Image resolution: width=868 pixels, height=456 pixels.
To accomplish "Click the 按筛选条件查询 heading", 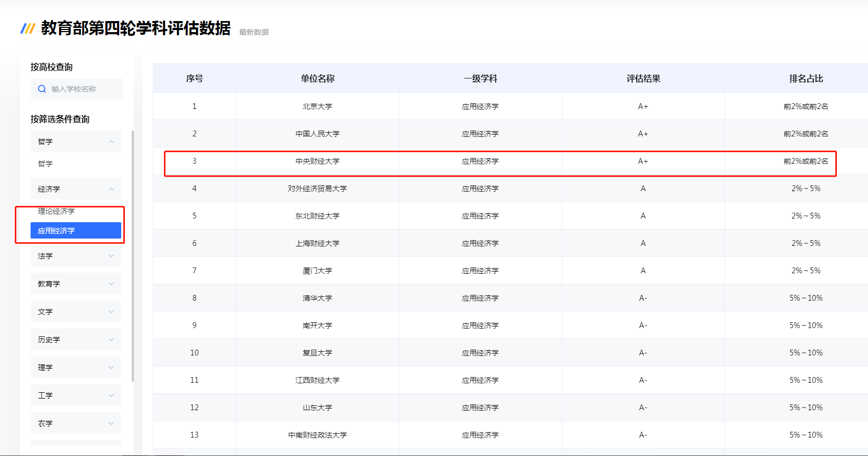I will point(60,119).
